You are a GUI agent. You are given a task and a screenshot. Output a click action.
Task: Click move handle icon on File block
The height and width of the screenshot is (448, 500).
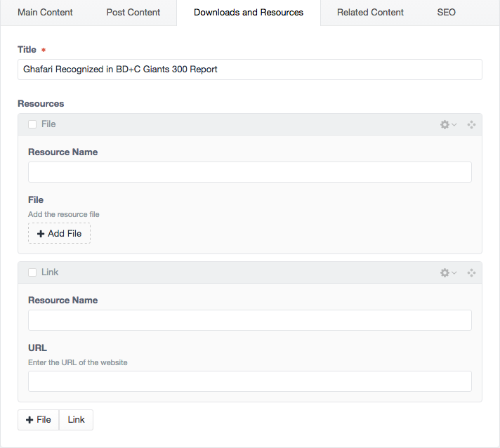[471, 124]
